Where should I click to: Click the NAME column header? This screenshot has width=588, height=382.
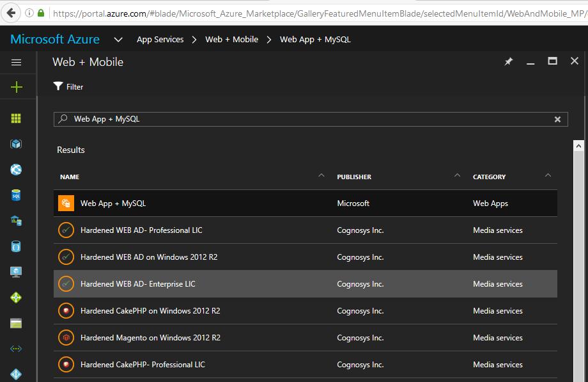[70, 177]
